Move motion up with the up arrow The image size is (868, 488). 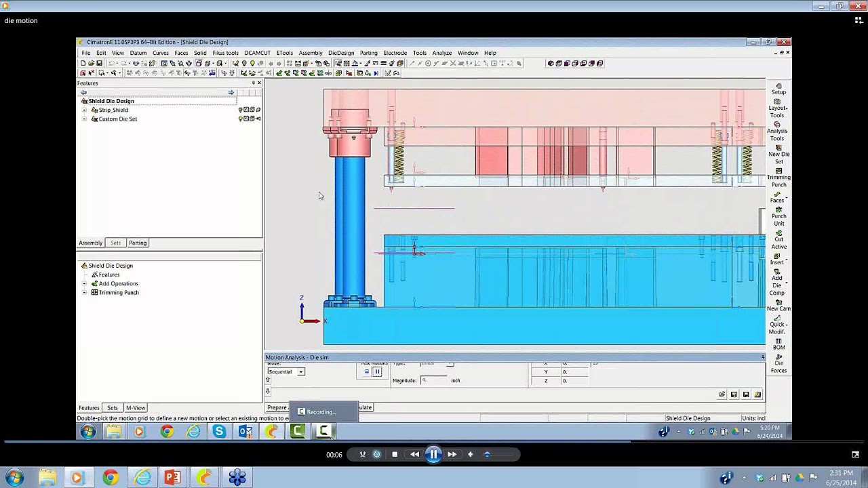[268, 380]
